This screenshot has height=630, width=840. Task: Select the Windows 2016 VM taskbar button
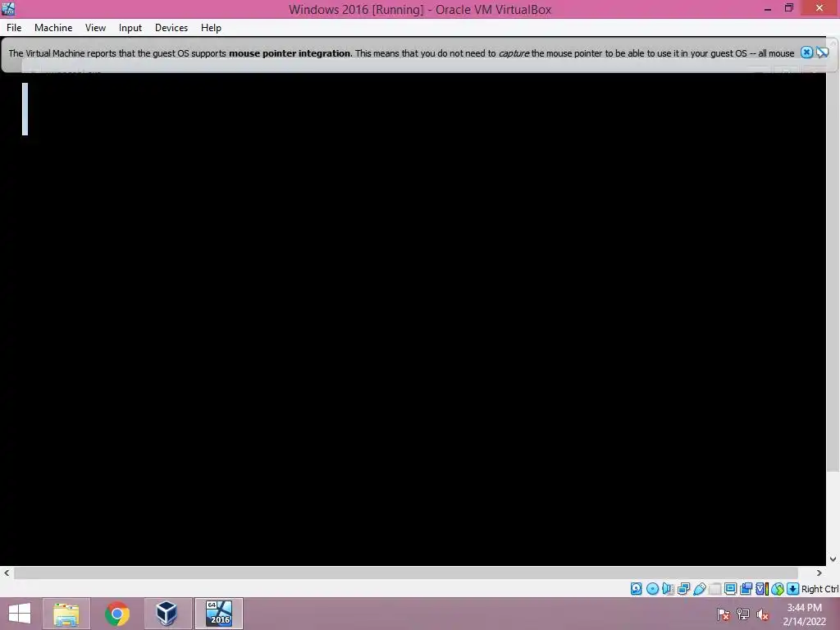coord(219,614)
